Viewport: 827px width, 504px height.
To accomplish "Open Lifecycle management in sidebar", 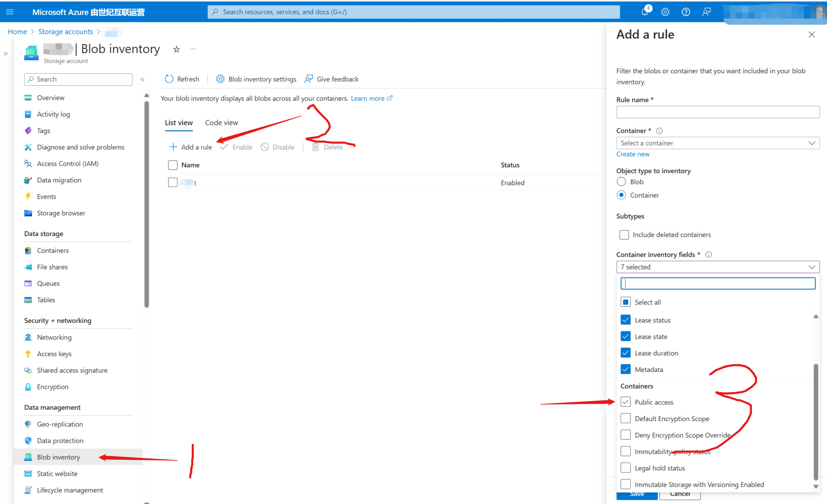I will coord(70,490).
